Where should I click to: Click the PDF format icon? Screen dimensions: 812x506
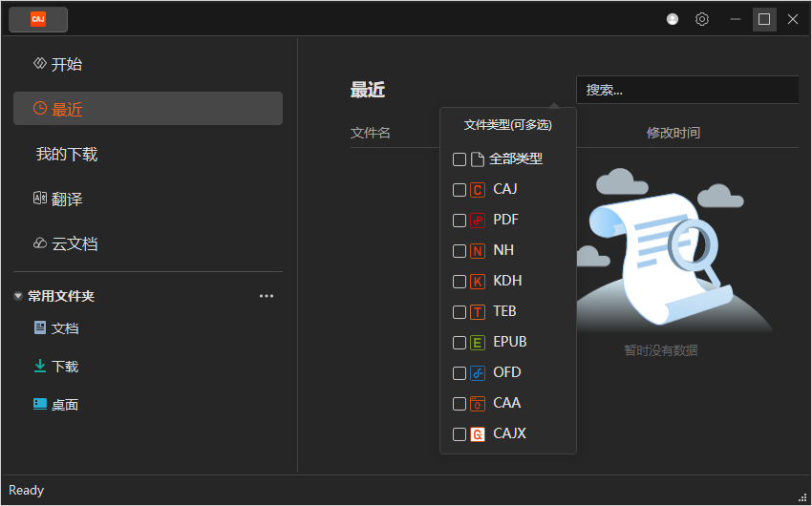click(478, 221)
